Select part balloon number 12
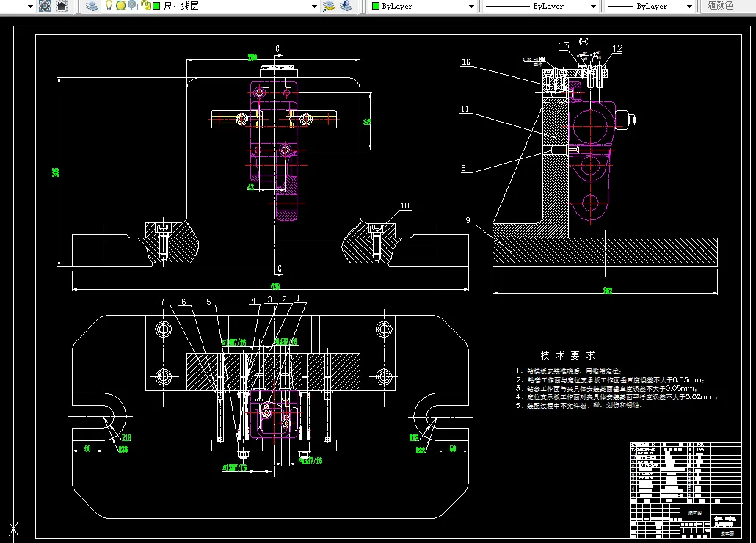Screen dimensions: 756x543 point(617,48)
